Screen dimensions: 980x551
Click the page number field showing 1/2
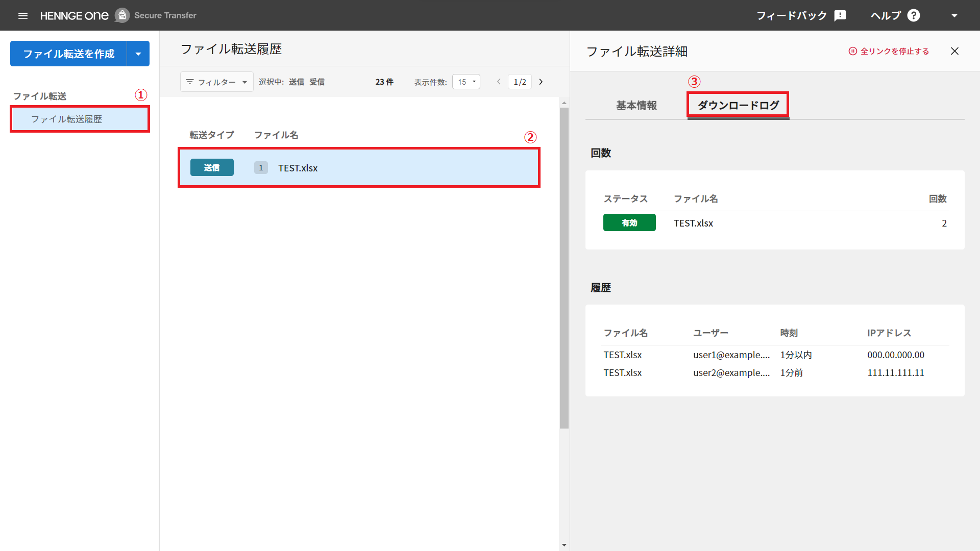(x=520, y=82)
